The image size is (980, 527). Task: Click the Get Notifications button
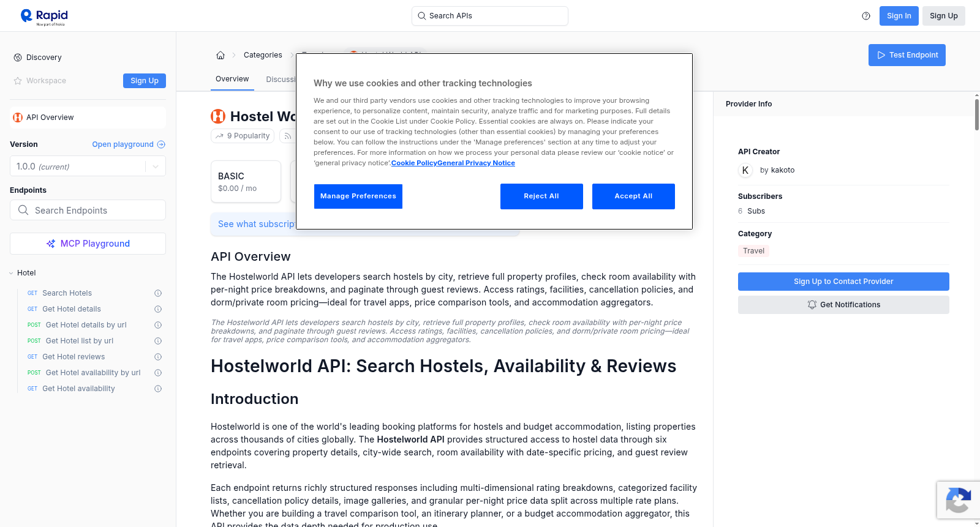(x=843, y=305)
